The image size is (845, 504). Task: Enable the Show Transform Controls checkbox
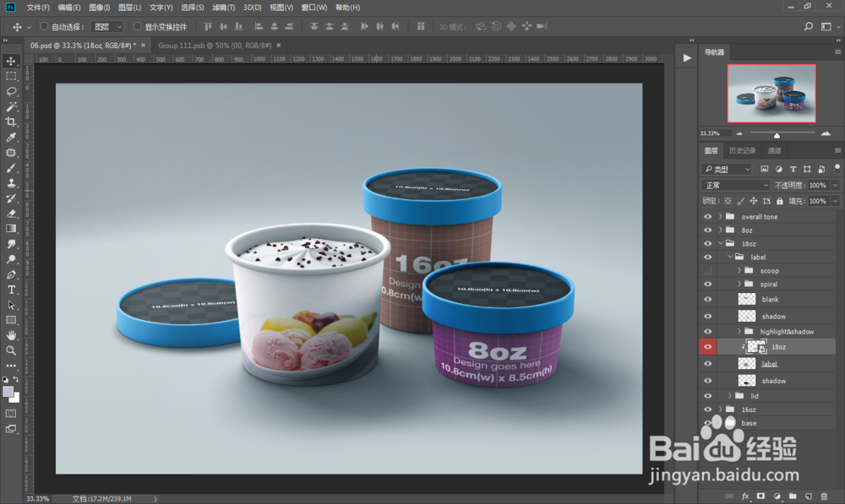coord(138,26)
